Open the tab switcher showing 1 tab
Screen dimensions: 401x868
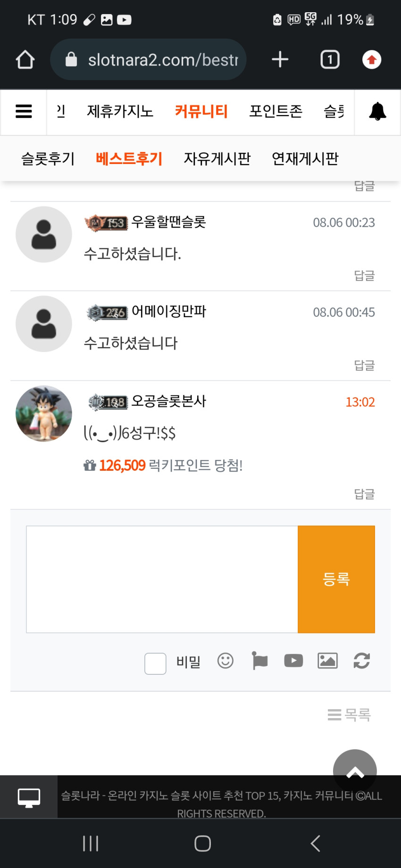pyautogui.click(x=330, y=60)
